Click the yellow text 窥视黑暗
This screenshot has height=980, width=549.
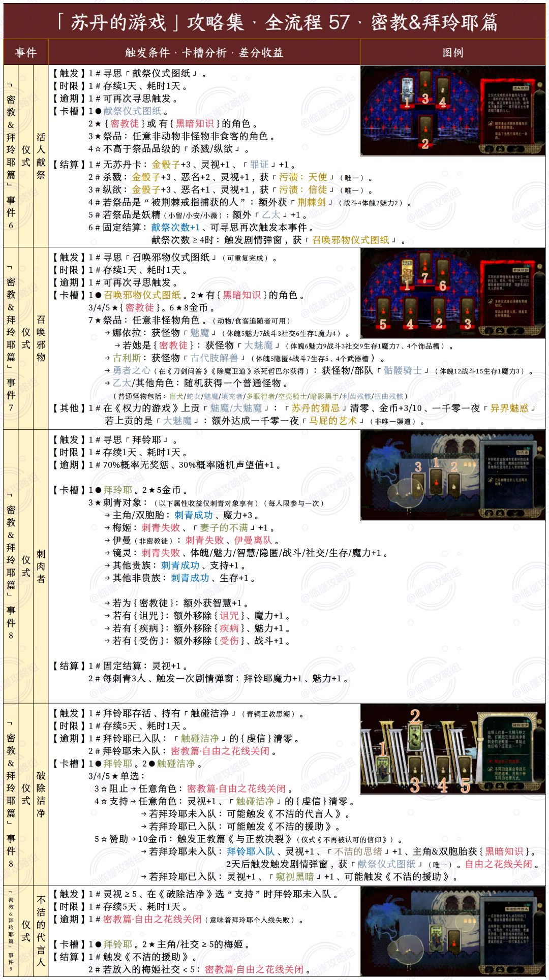pos(295,876)
